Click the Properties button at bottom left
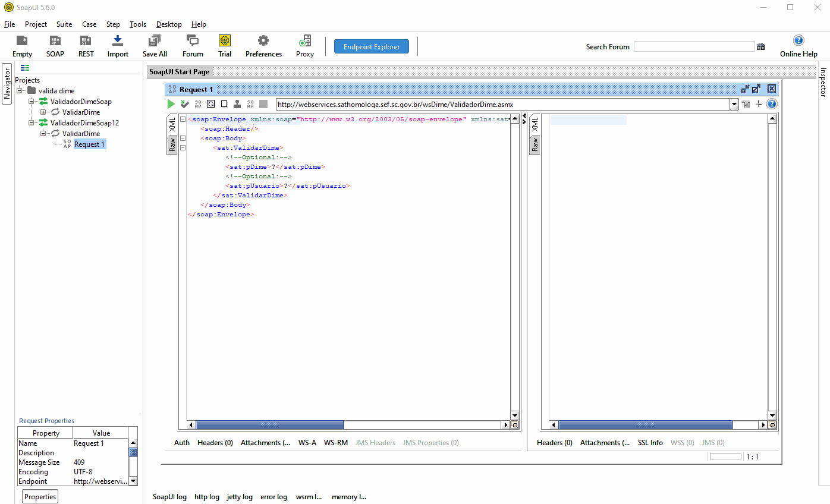The width and height of the screenshot is (830, 504). point(40,497)
